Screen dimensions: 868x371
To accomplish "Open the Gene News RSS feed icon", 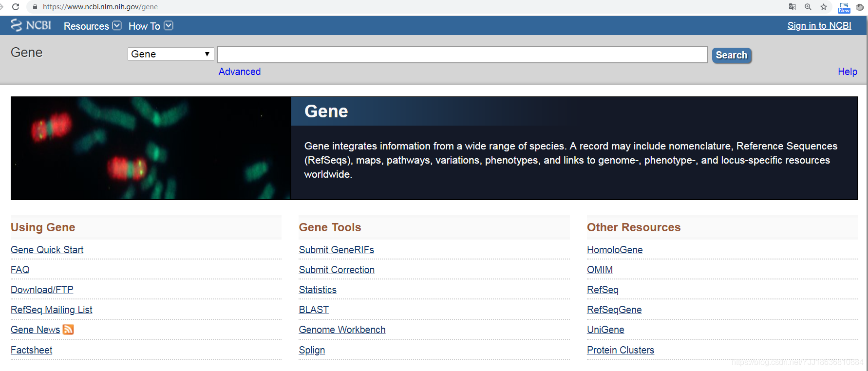I will coord(68,330).
